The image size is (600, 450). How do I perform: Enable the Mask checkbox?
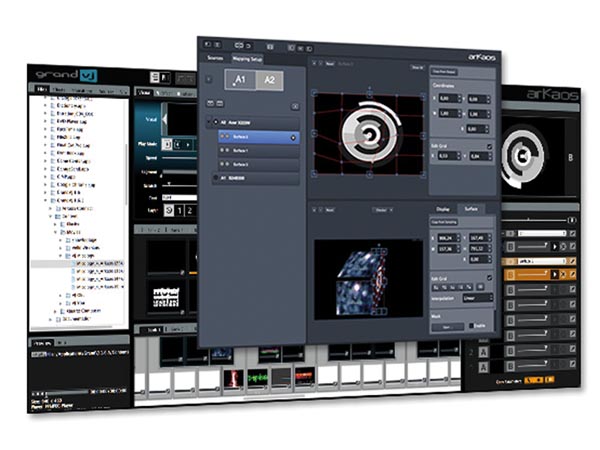(x=471, y=326)
